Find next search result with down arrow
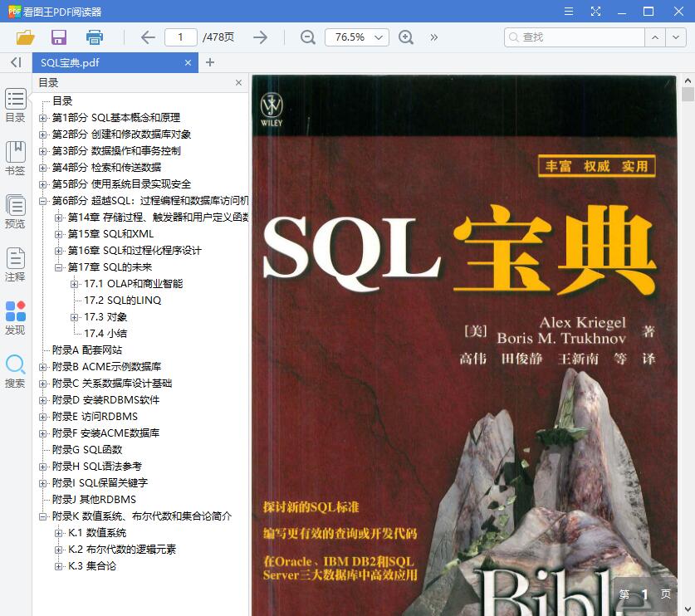 676,37
